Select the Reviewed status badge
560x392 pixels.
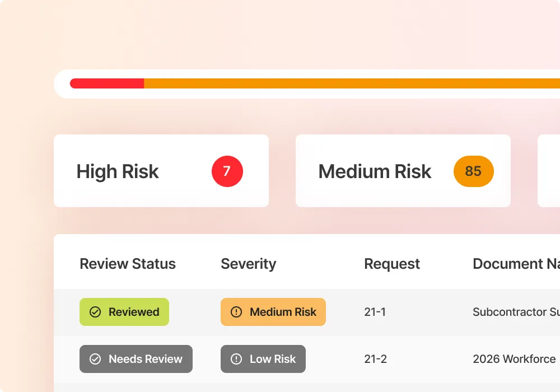click(124, 312)
